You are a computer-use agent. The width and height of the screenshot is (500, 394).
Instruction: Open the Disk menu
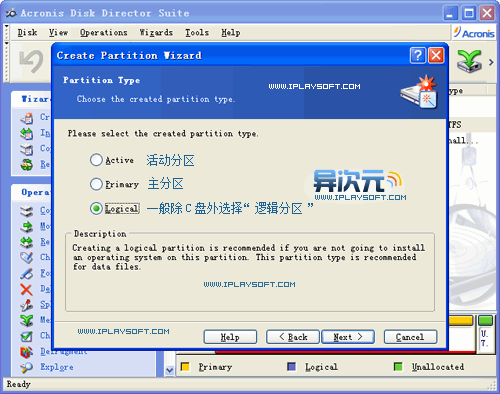27,33
